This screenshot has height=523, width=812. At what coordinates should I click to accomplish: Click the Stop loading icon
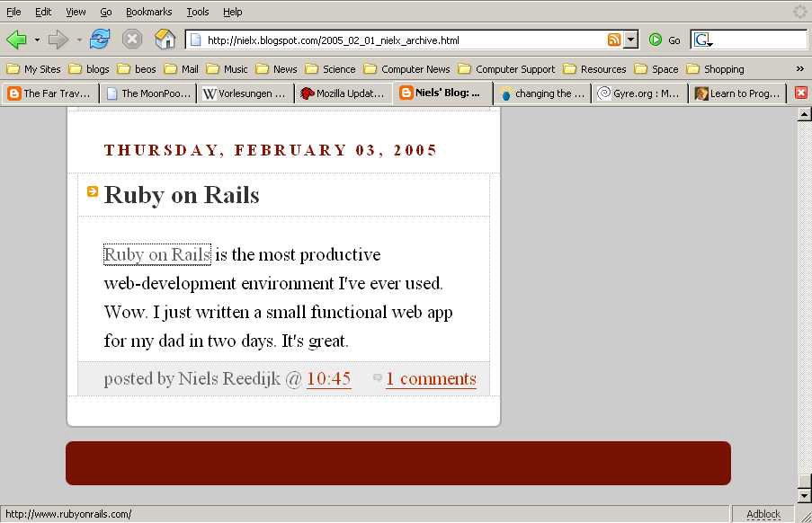tap(132, 40)
